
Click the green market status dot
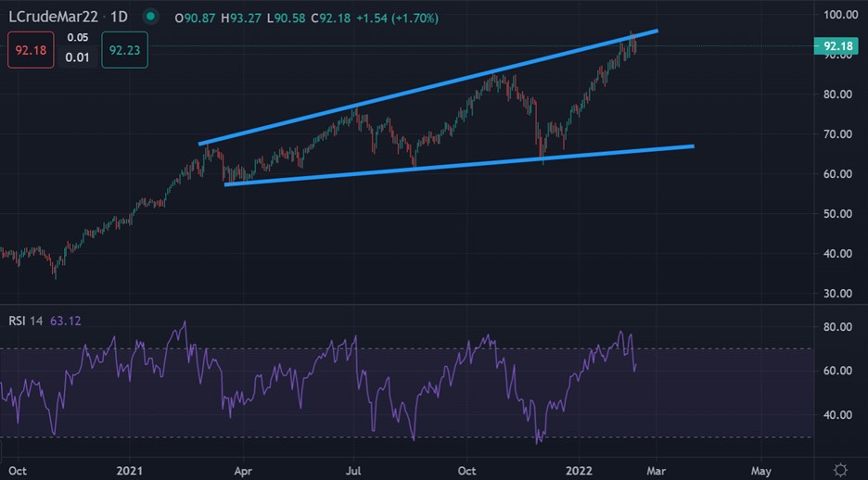150,17
